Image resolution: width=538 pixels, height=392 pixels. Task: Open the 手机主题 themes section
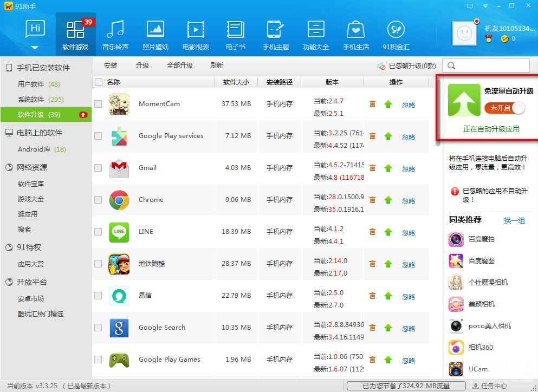click(276, 35)
